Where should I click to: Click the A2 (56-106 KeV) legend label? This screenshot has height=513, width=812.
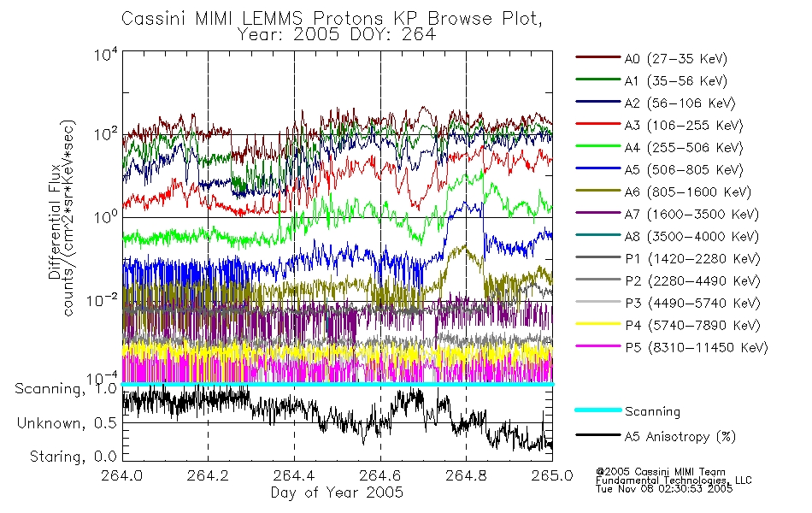pyautogui.click(x=680, y=103)
